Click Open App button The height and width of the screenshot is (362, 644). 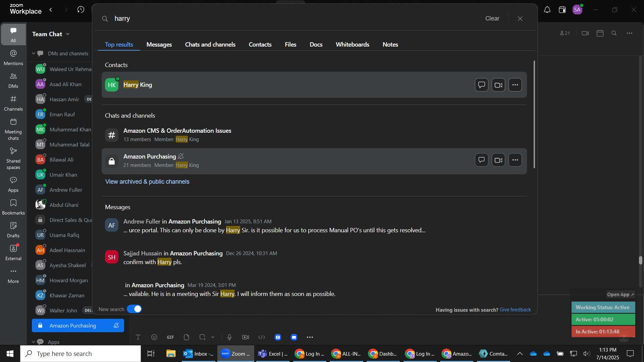tap(621, 295)
